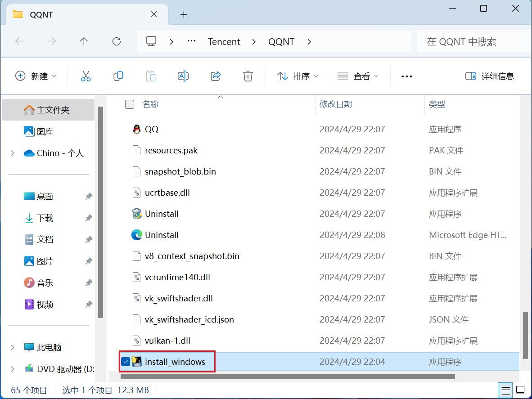This screenshot has height=399, width=532.
Task: Click the horizontal scrollbar under file list
Action: (287, 377)
